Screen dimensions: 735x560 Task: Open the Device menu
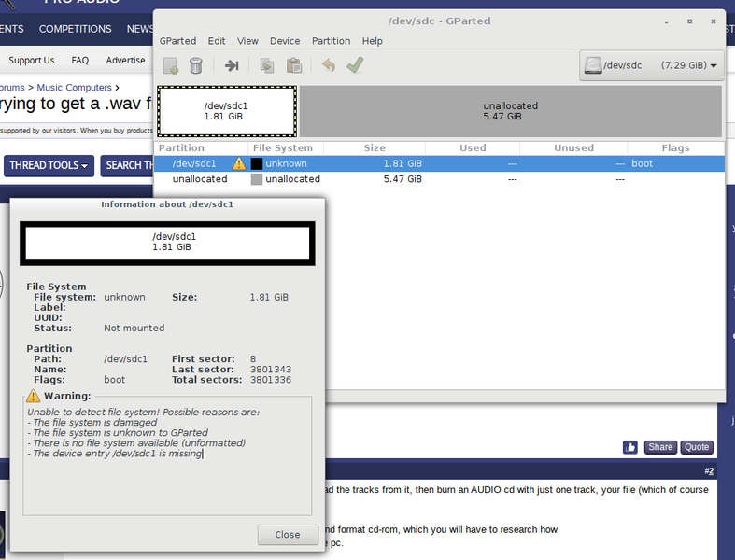click(x=285, y=41)
